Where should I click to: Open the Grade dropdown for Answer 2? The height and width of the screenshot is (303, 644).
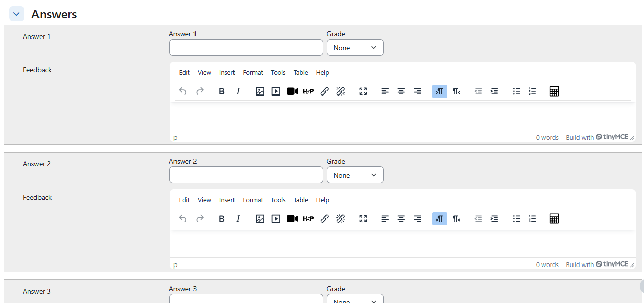(x=355, y=175)
